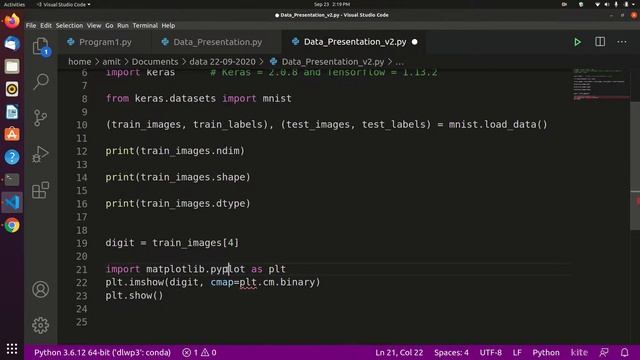Switch to the Program1.py tab

(104, 42)
